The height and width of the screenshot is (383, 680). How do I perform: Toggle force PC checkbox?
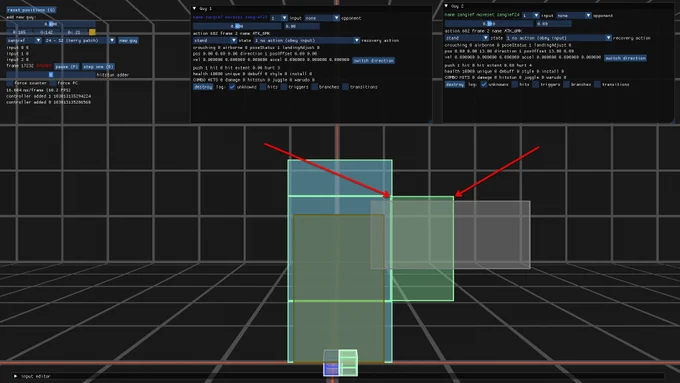tap(52, 83)
